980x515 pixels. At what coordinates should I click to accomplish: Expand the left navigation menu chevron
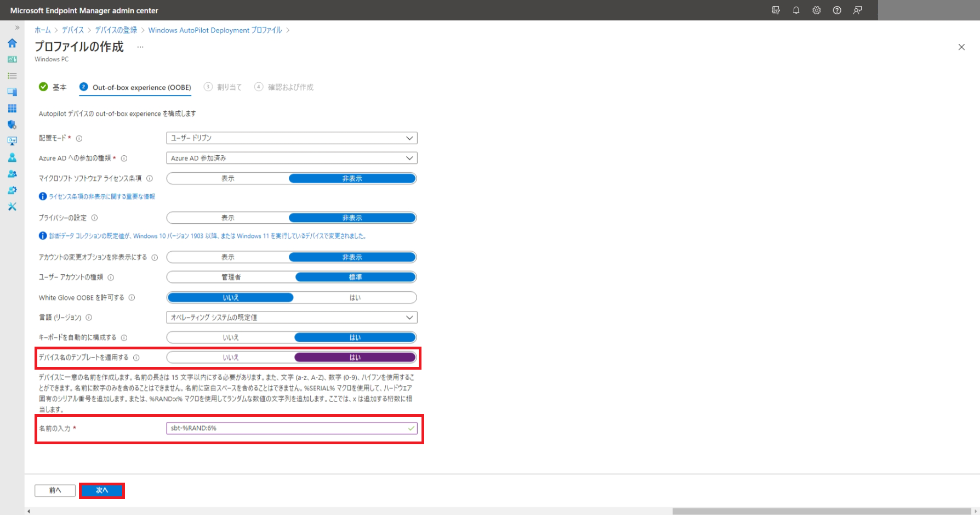click(18, 27)
